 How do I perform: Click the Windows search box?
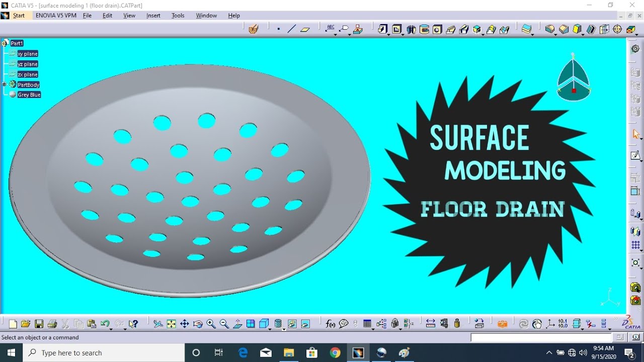click(x=105, y=353)
